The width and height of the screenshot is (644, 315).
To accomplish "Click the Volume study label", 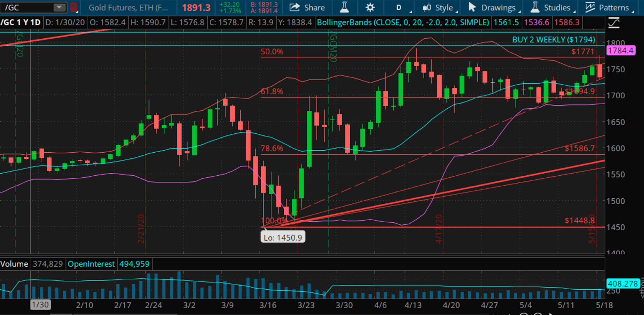I will (14, 264).
